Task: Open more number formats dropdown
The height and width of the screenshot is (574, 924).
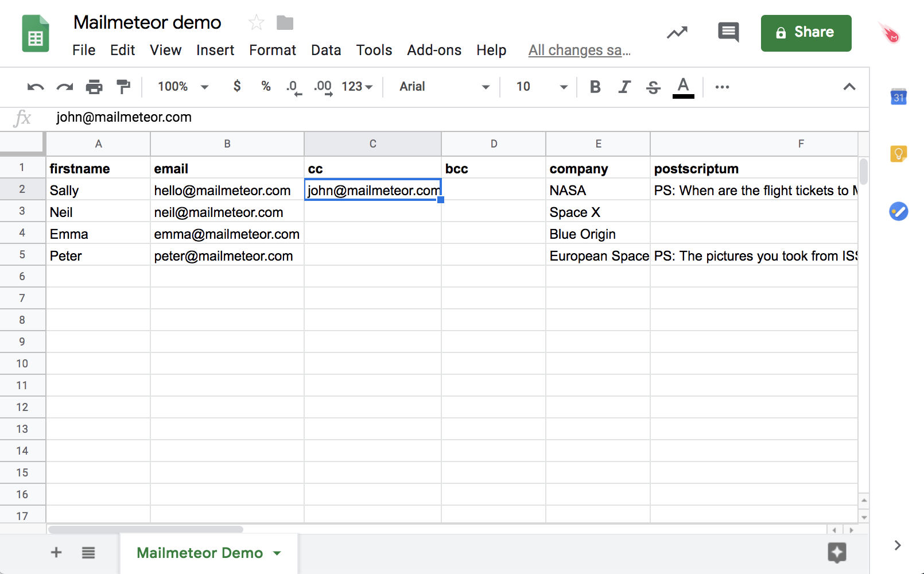Action: coord(357,87)
